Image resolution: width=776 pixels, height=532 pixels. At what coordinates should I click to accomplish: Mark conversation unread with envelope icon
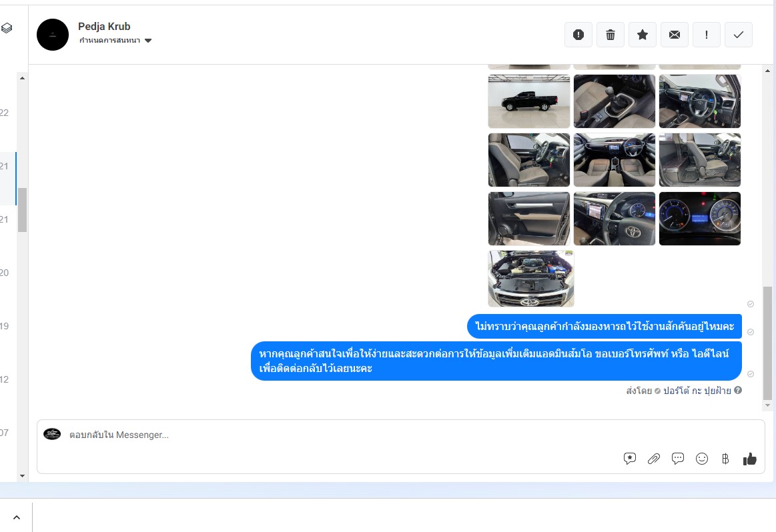tap(675, 35)
